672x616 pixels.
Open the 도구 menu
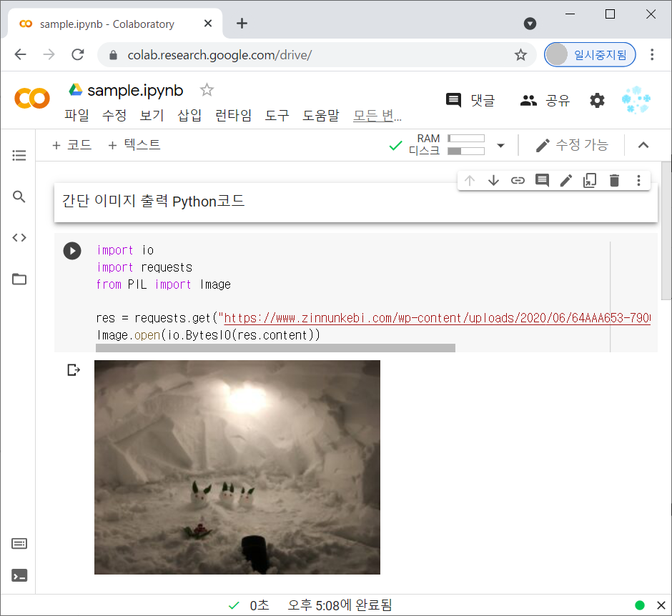coord(277,115)
